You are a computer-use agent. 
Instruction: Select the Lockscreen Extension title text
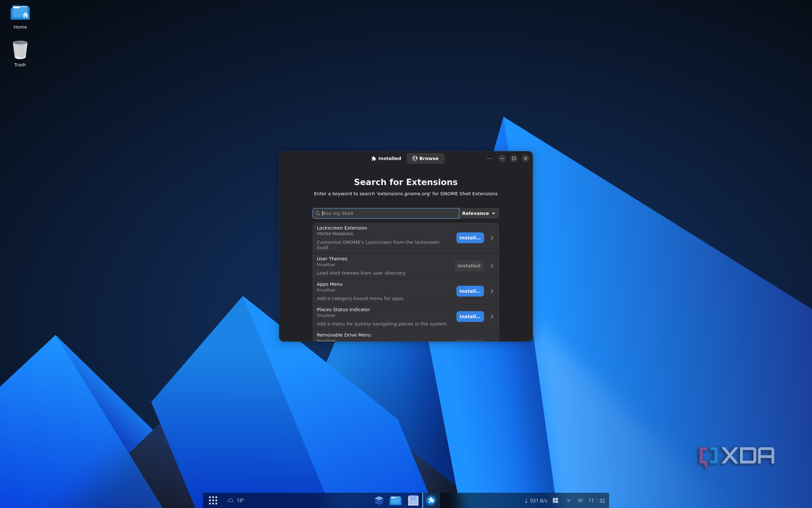tap(342, 228)
